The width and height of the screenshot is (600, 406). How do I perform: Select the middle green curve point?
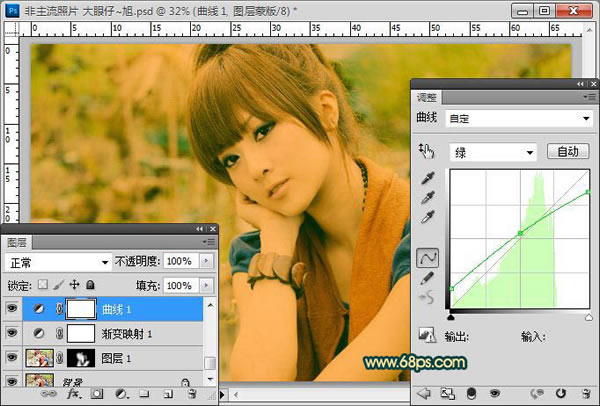click(520, 233)
